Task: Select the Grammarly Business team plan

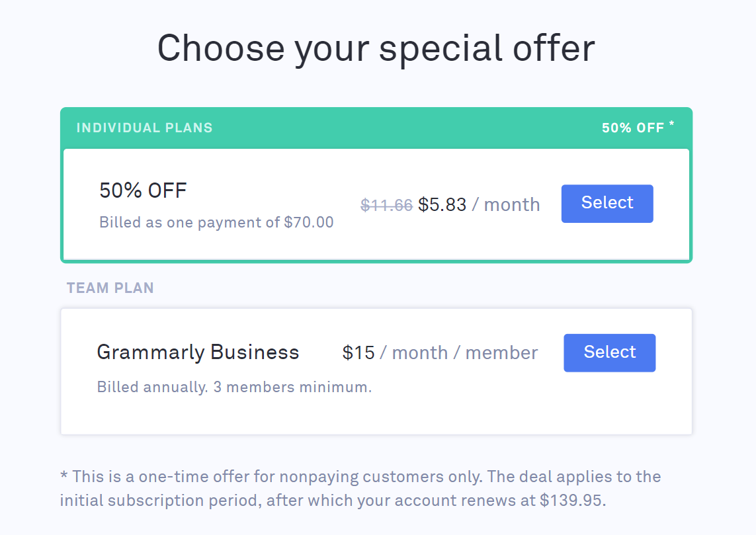Action: coord(609,353)
